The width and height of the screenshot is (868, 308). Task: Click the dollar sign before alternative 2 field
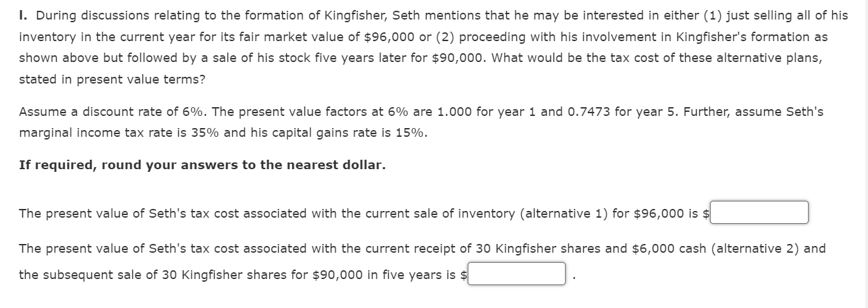[464, 275]
